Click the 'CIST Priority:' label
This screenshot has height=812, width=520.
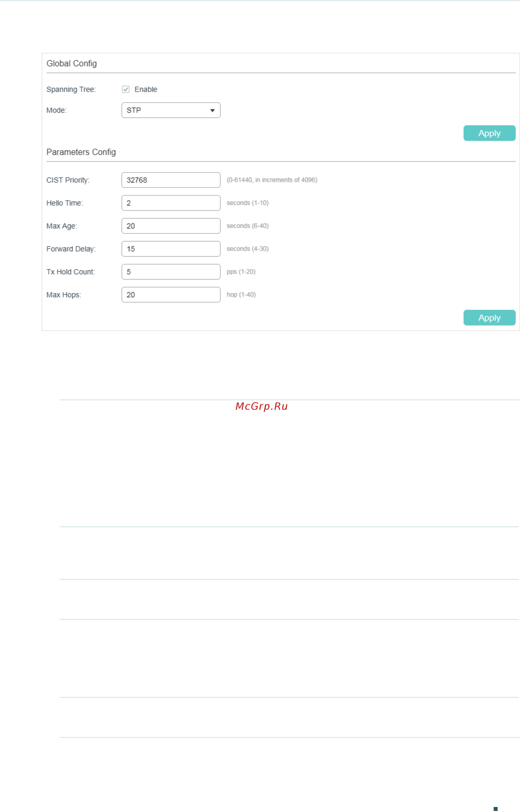pos(68,180)
